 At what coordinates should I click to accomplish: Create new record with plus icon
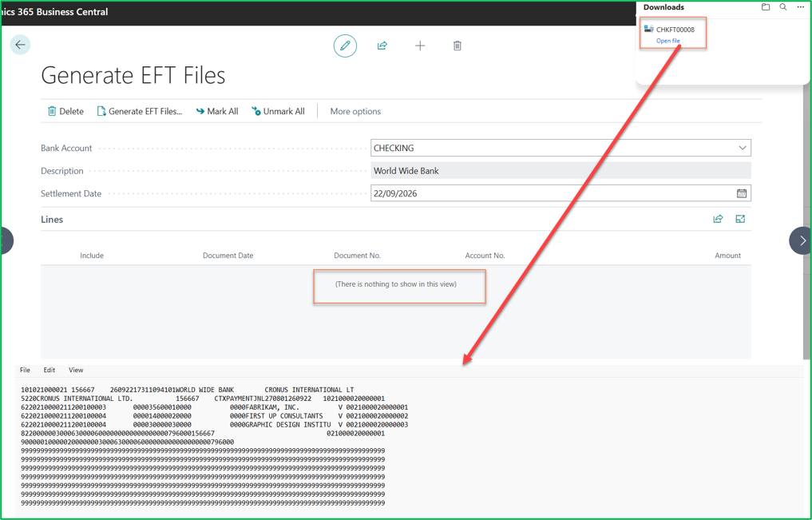tap(420, 46)
